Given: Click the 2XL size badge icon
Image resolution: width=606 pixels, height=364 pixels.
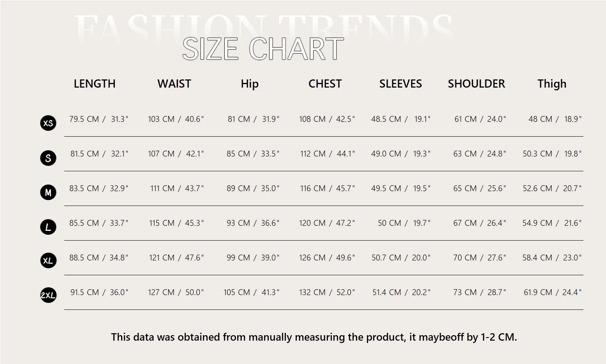Looking at the screenshot, I should pos(48,295).
